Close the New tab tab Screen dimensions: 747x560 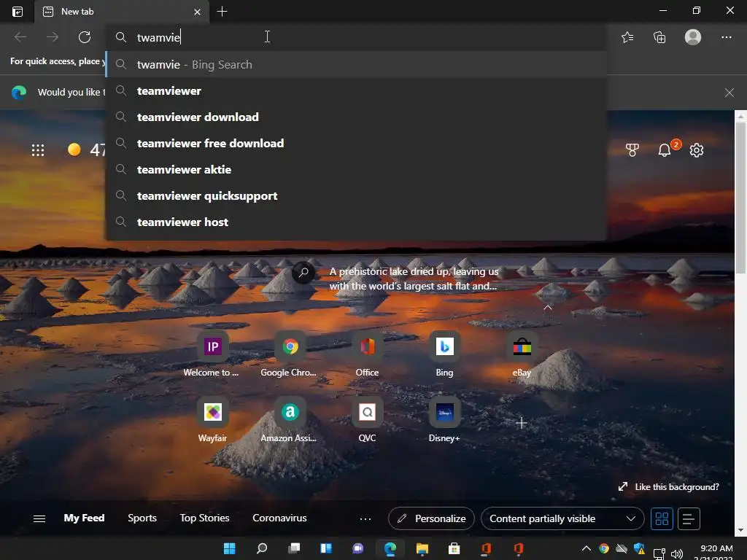pos(197,12)
